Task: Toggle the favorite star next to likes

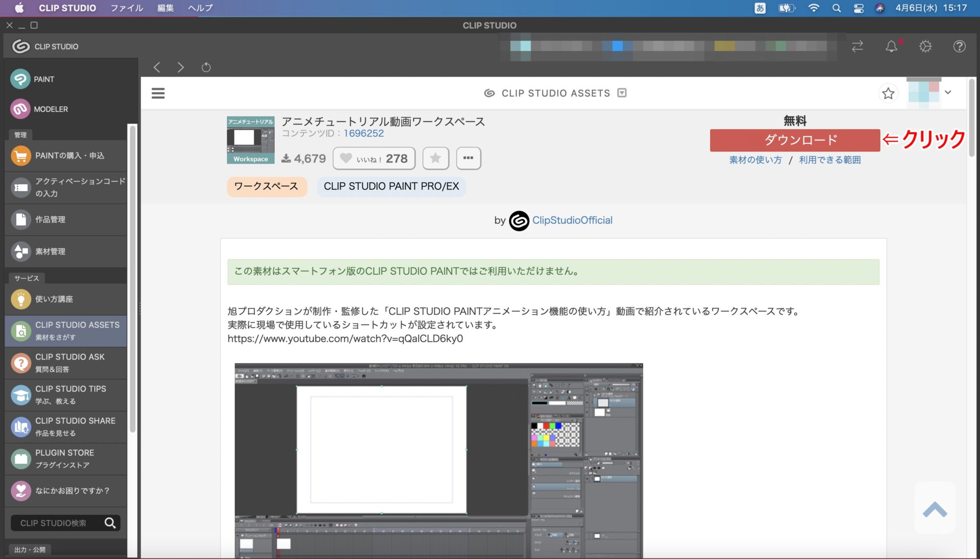Action: (435, 159)
